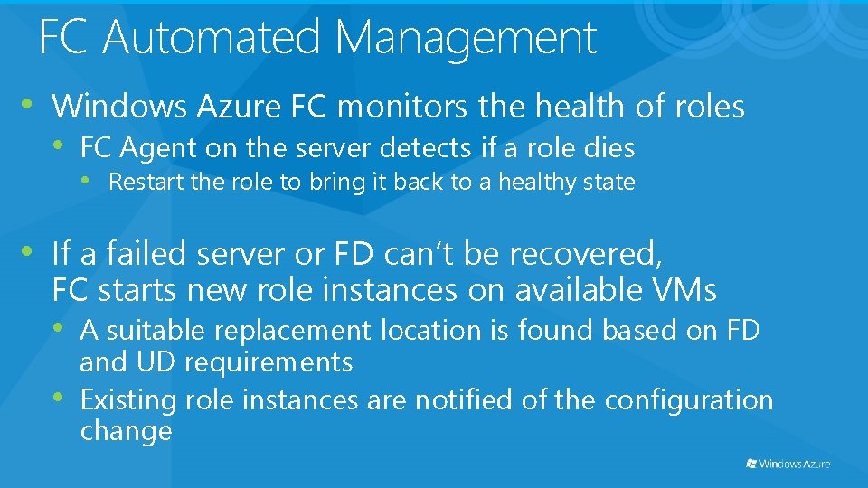Click the green bullet before Windows Azure FC
Viewport: 868px width, 488px height.
tap(26, 103)
